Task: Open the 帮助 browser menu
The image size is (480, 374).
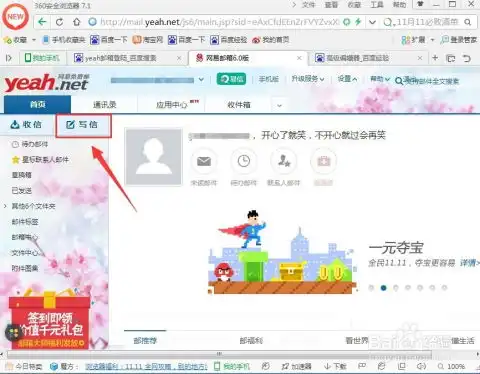Action: pyautogui.click(x=399, y=5)
